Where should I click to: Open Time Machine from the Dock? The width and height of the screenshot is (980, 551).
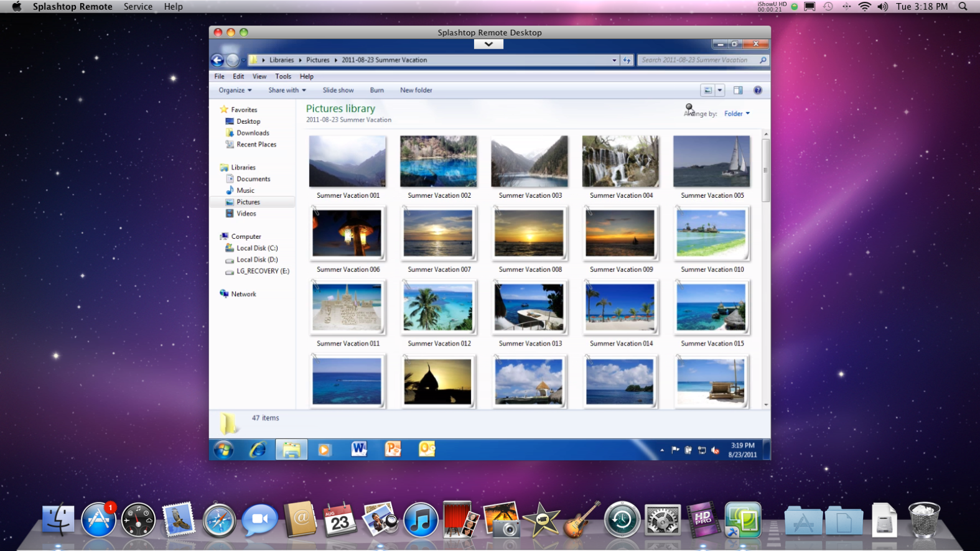click(x=622, y=520)
